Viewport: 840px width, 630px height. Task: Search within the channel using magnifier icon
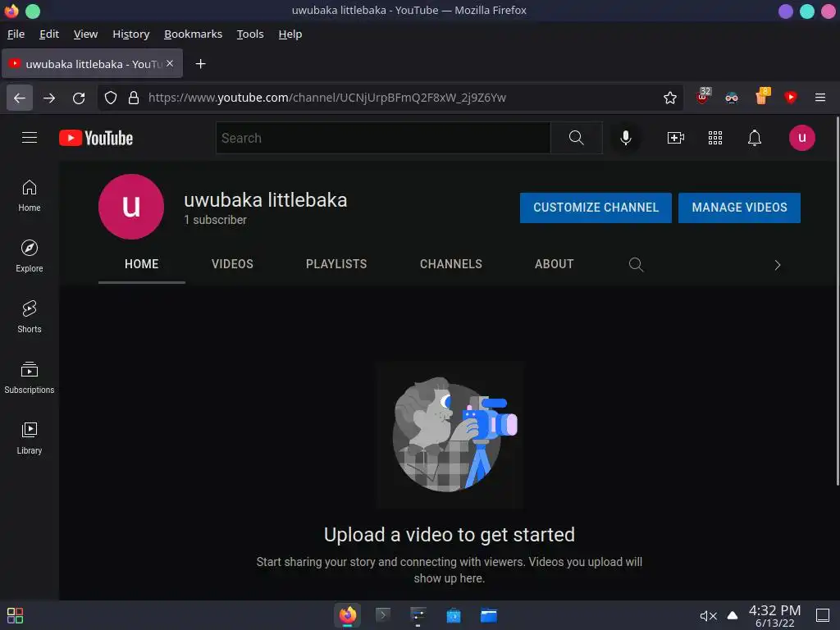pos(636,265)
